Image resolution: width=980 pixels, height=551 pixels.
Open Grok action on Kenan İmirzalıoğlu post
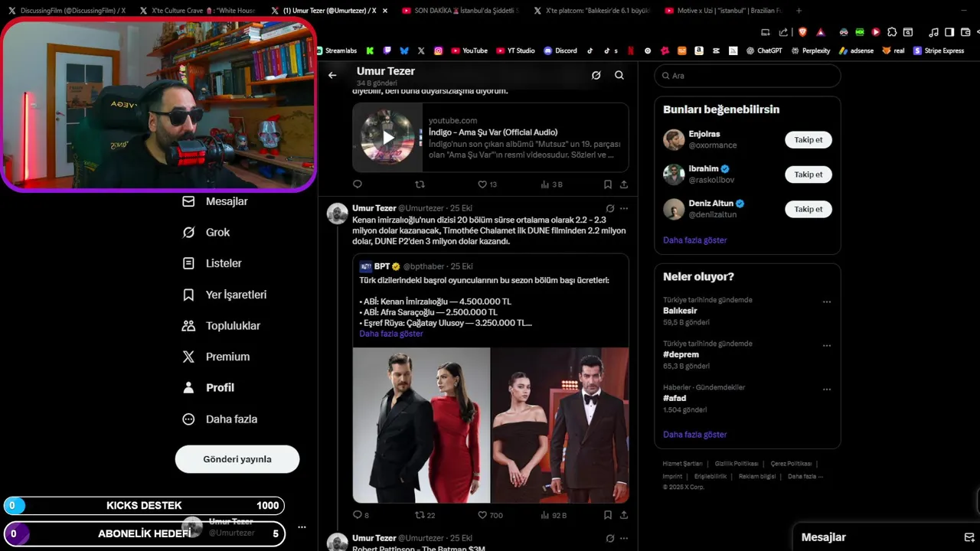pos(610,208)
